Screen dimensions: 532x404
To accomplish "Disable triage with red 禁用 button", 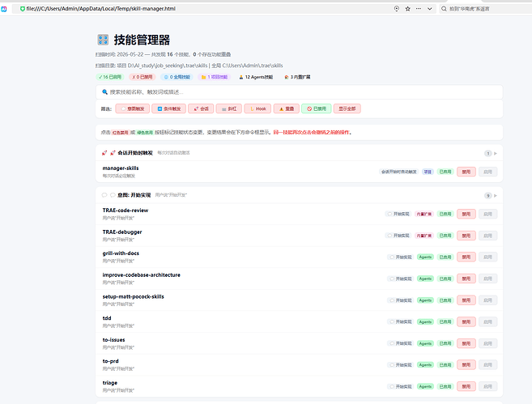I will [466, 386].
